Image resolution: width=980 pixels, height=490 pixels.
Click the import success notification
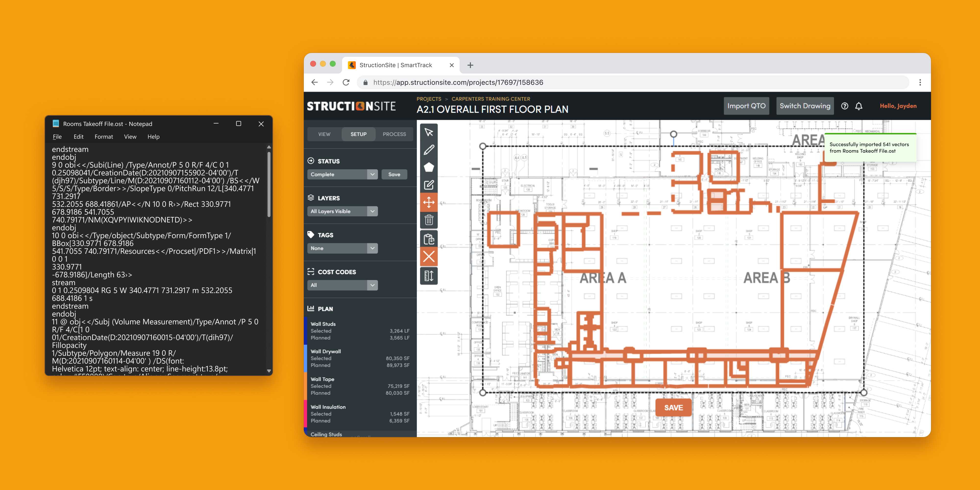coord(870,147)
